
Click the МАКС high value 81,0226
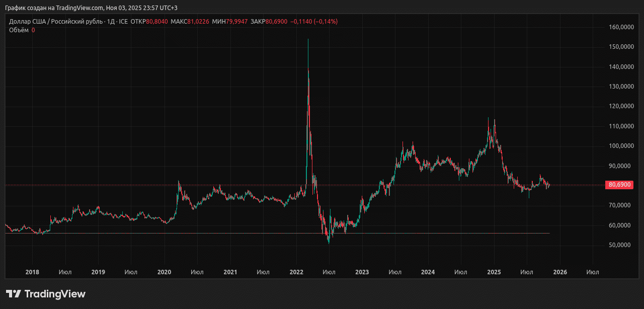[198, 22]
